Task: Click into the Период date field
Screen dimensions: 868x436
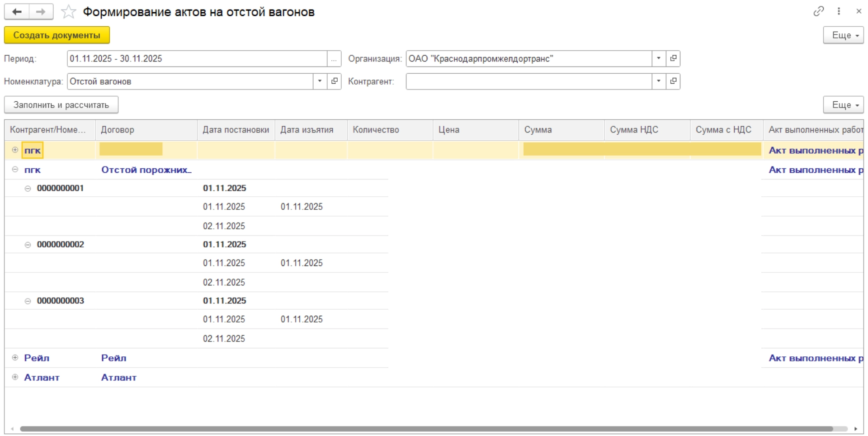Action: tap(197, 59)
